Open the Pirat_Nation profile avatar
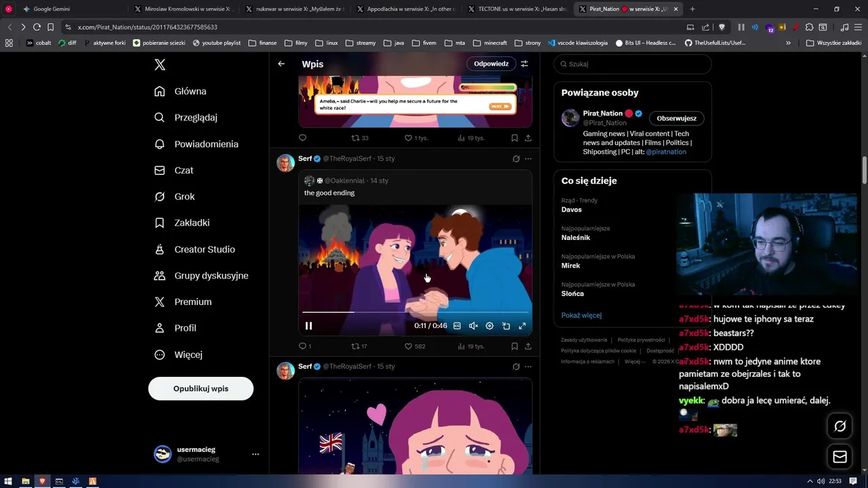868x488 pixels. click(x=570, y=118)
